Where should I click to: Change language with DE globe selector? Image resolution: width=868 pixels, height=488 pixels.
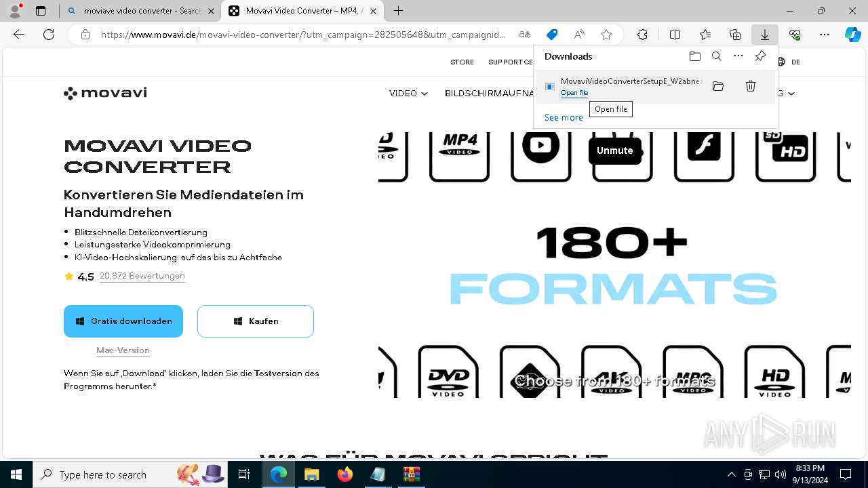tap(789, 62)
